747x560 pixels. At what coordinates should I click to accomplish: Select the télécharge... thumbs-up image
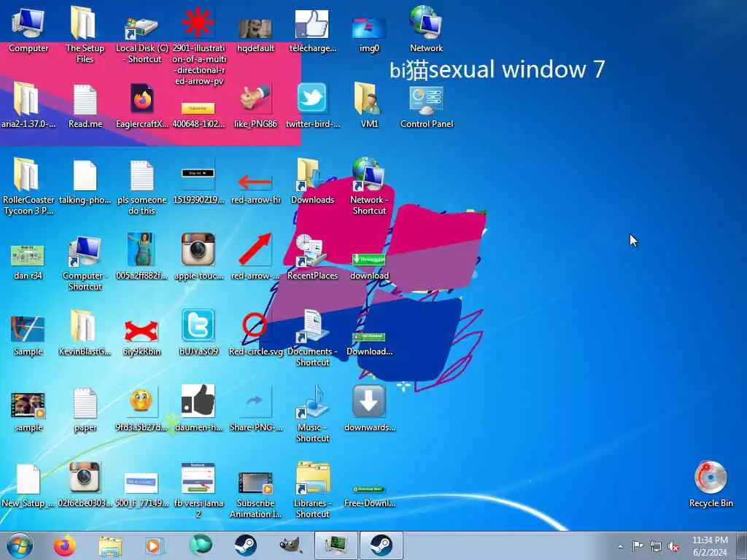[x=312, y=31]
